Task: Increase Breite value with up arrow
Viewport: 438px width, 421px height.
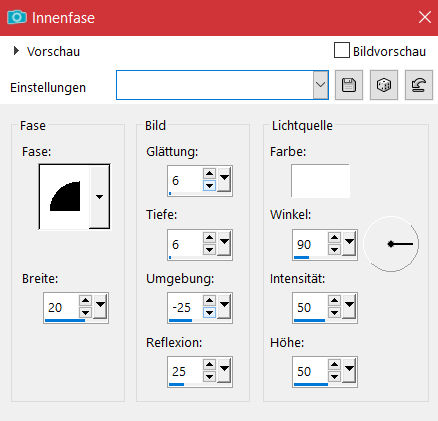Action: click(85, 300)
